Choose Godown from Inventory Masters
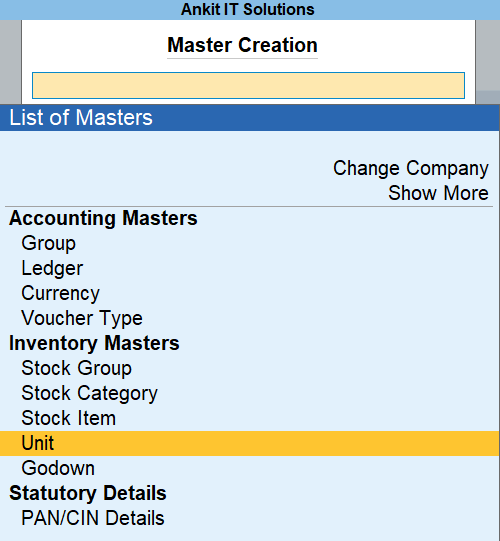Image resolution: width=500 pixels, height=541 pixels. pos(58,468)
